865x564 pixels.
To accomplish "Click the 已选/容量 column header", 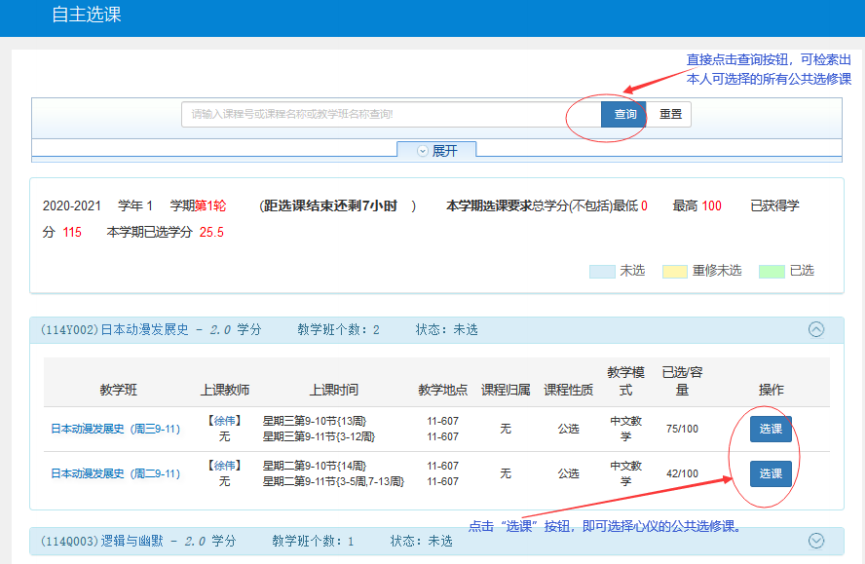I will [x=682, y=381].
